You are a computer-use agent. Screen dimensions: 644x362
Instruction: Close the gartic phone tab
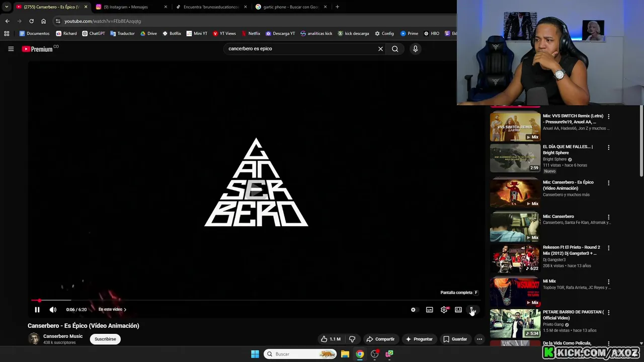[x=326, y=7]
